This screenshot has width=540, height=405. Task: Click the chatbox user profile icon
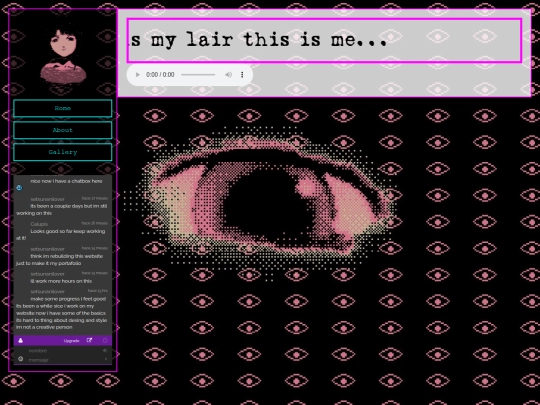tap(21, 340)
